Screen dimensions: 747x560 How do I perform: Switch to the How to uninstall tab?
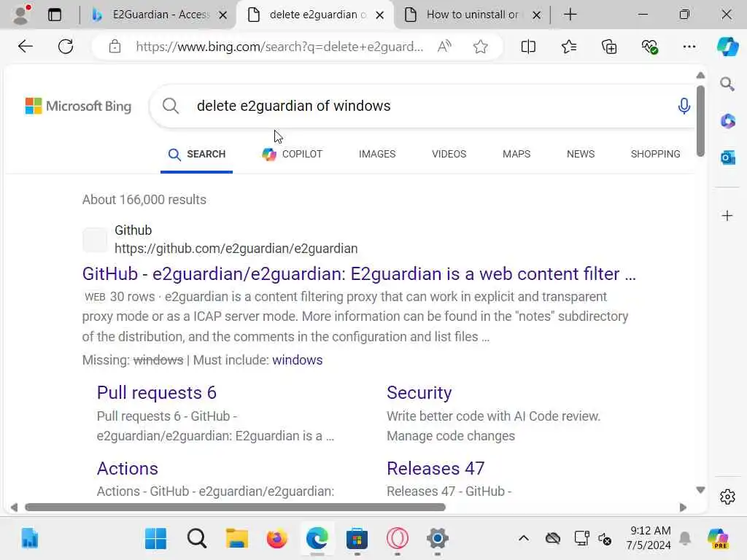tap(472, 15)
